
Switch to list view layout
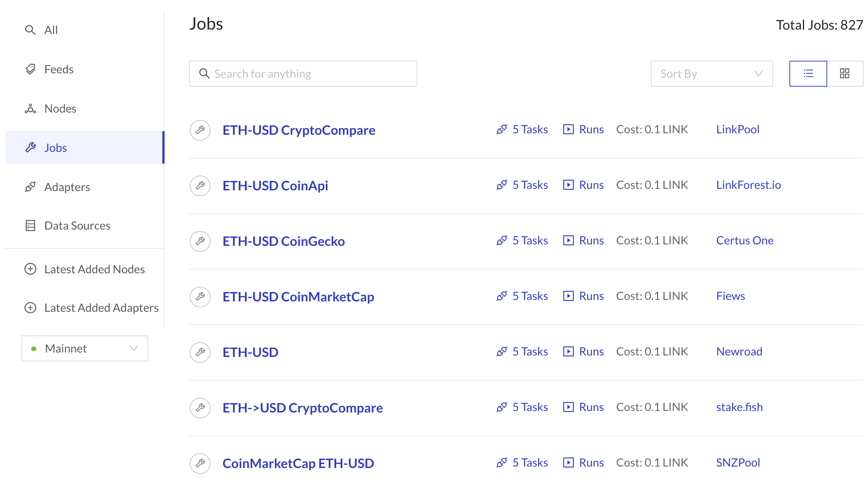[x=808, y=74]
